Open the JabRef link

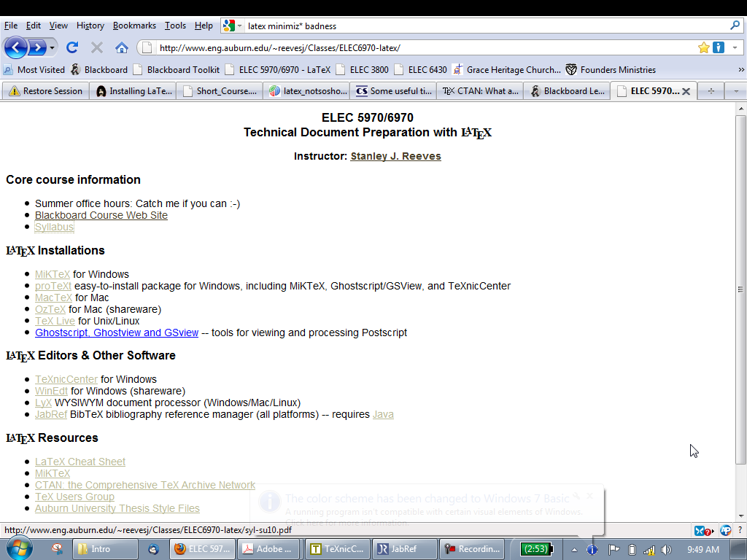(x=51, y=415)
